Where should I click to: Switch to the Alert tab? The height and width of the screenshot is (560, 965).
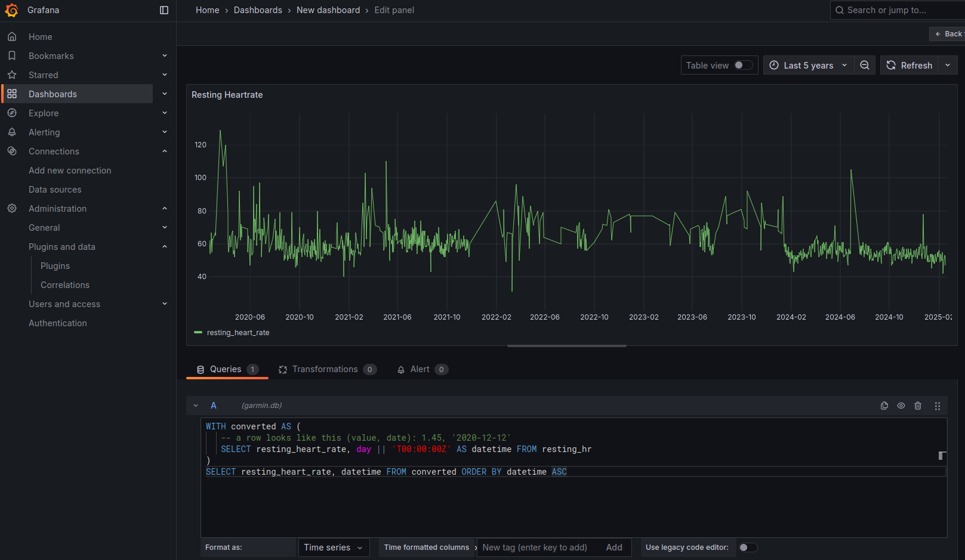click(423, 370)
